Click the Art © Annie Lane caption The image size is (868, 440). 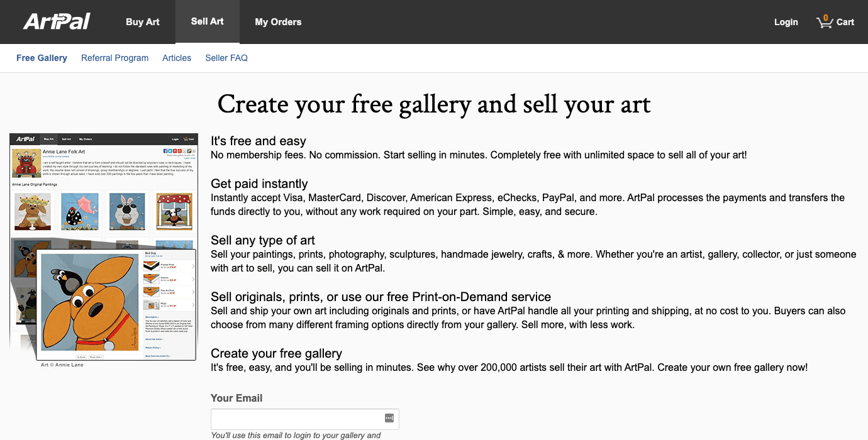(x=64, y=365)
